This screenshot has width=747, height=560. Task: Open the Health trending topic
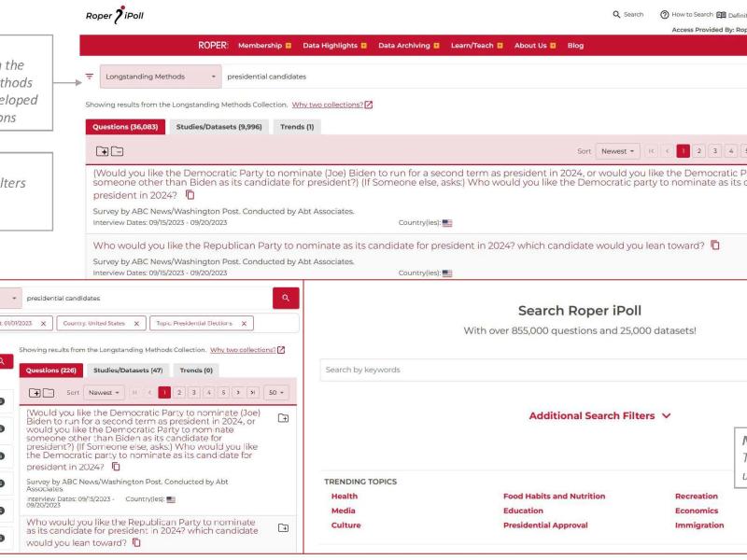[x=345, y=497]
